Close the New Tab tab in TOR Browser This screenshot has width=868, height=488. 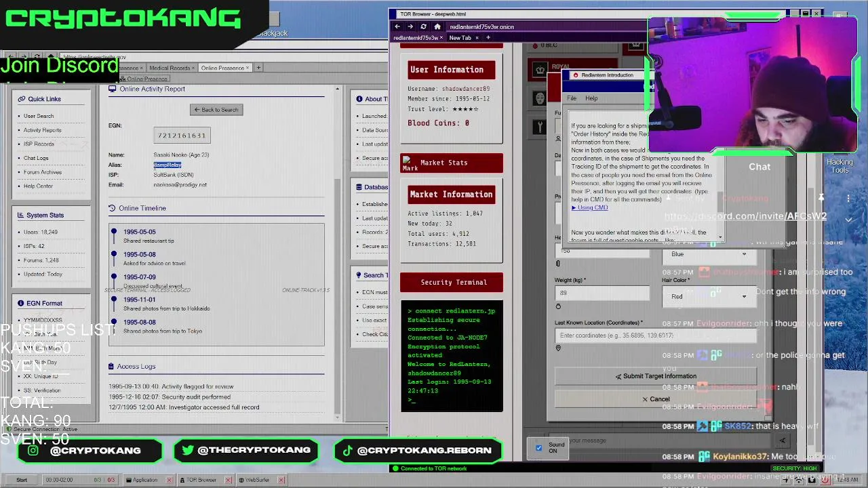(477, 38)
